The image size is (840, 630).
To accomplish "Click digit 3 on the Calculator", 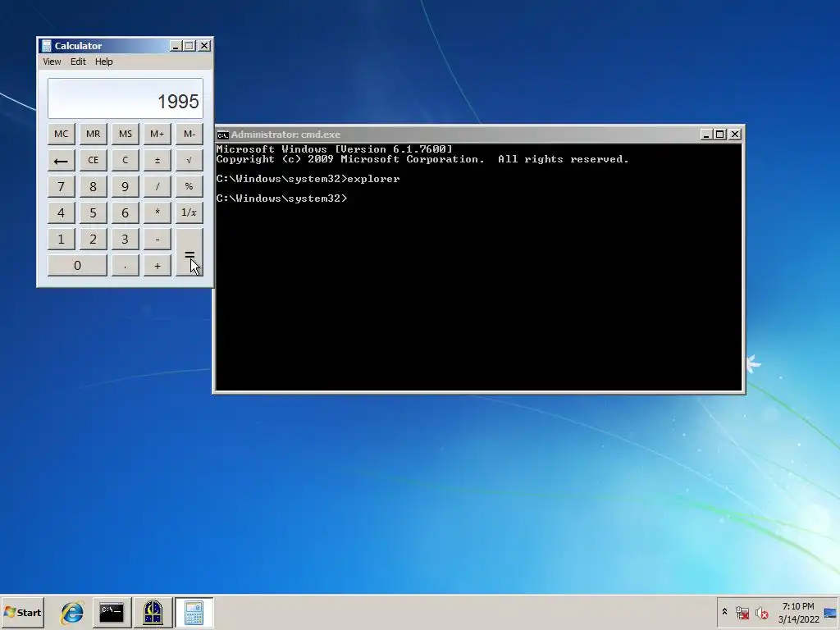I will tap(126, 239).
